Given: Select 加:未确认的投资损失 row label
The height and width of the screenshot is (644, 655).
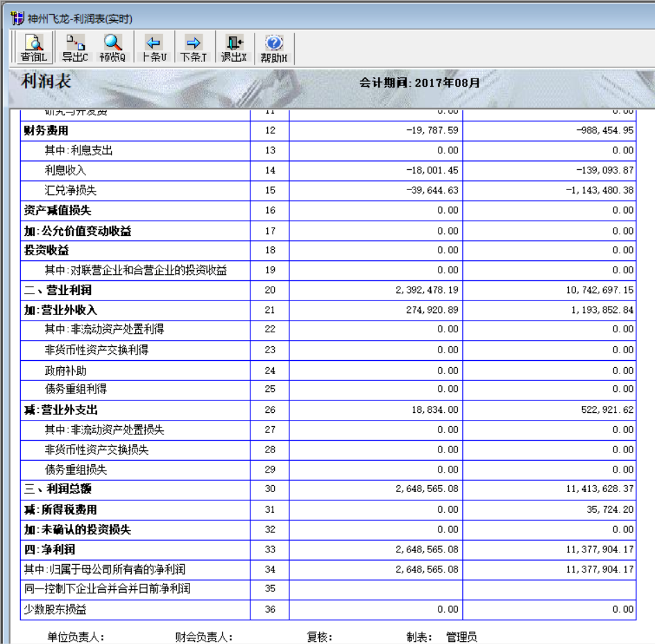Looking at the screenshot, I should 78,529.
